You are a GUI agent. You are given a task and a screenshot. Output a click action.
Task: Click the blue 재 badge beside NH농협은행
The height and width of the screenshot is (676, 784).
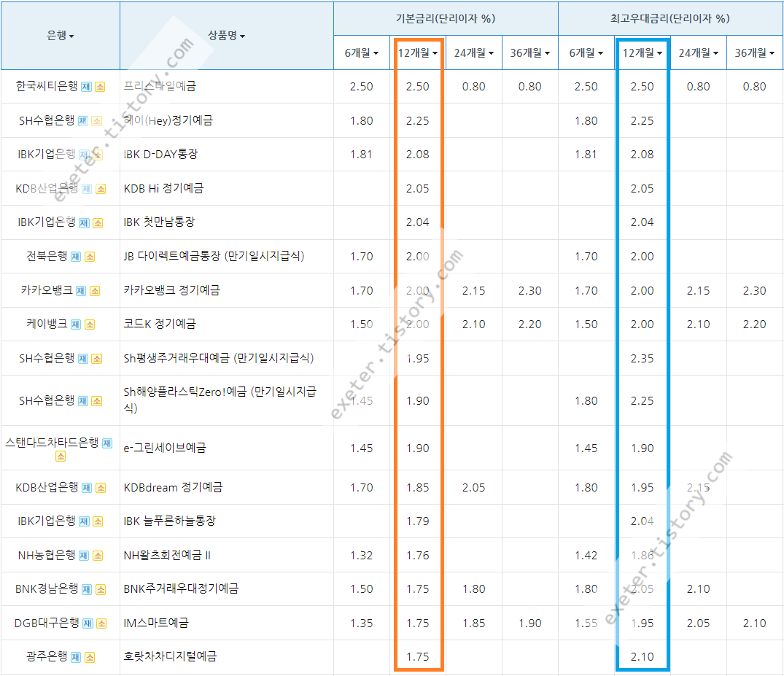(x=84, y=556)
